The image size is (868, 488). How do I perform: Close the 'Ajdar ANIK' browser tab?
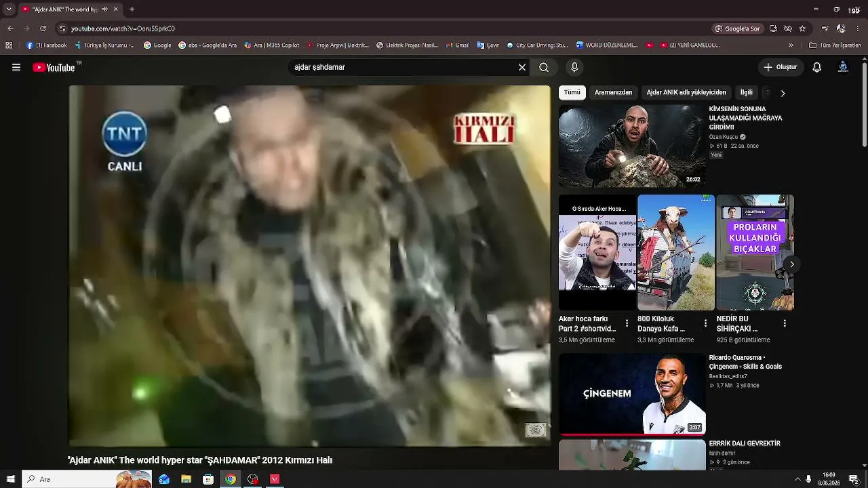(115, 9)
